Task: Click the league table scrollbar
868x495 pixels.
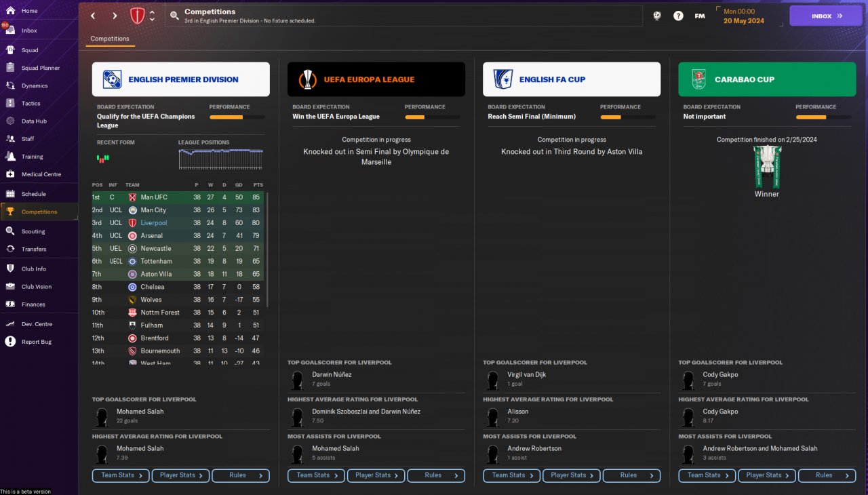Action: (268, 250)
